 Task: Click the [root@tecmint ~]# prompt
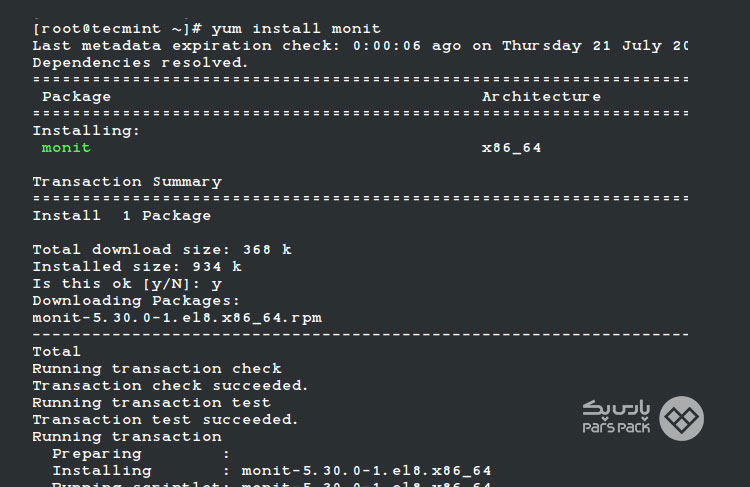point(117,29)
